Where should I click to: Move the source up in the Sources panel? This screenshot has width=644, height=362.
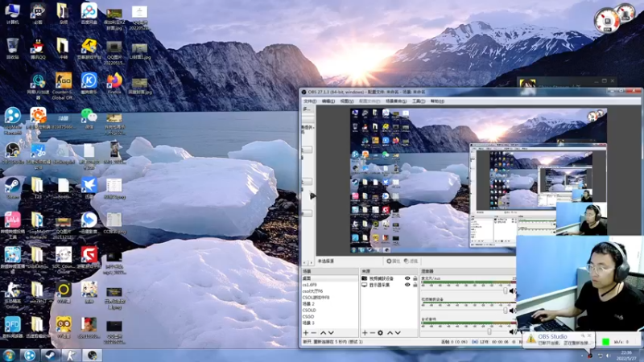point(390,333)
